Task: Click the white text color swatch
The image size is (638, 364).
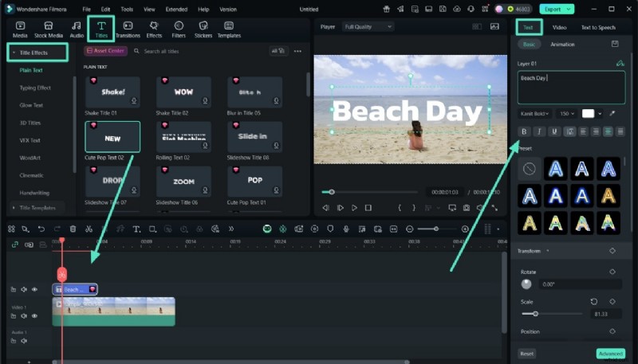Action: tap(589, 114)
